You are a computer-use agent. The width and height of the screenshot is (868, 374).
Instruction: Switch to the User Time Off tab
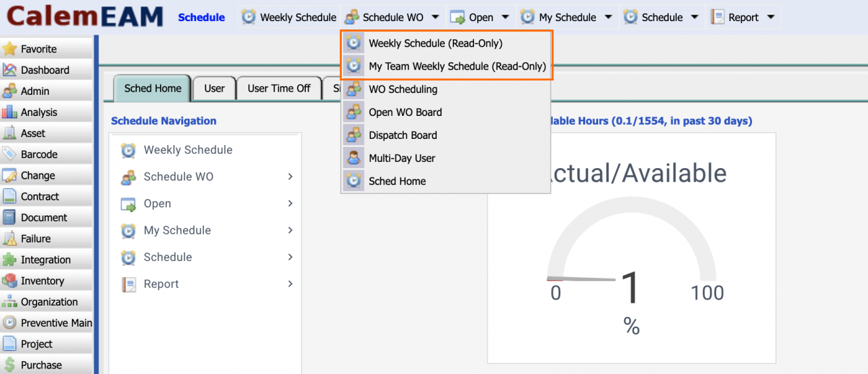(x=279, y=88)
